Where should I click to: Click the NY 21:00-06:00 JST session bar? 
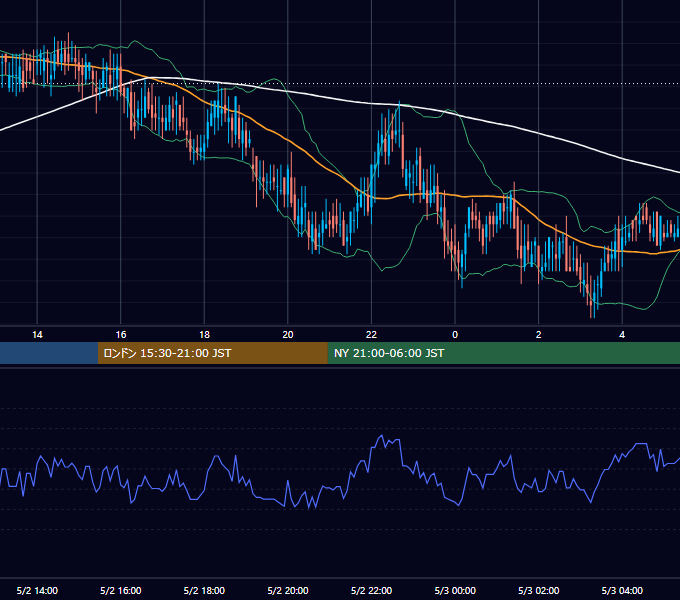(503, 353)
